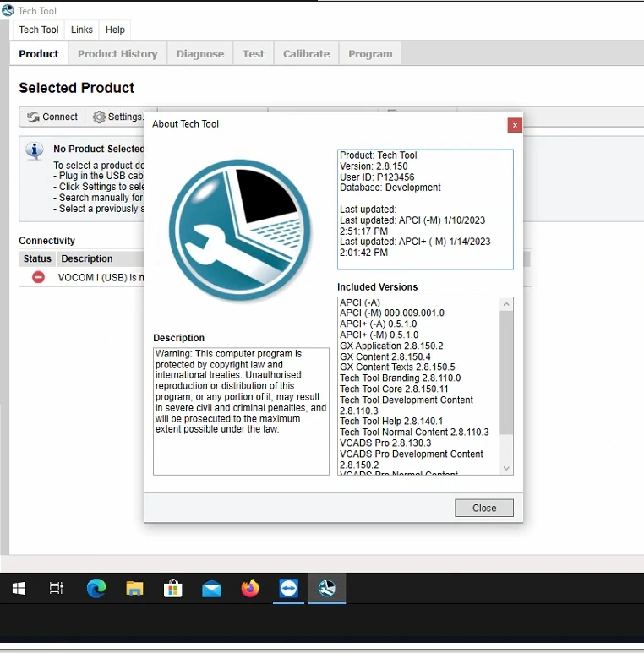The height and width of the screenshot is (653, 644).
Task: Click the Tech Tool logo in title bar
Action: (x=8, y=10)
